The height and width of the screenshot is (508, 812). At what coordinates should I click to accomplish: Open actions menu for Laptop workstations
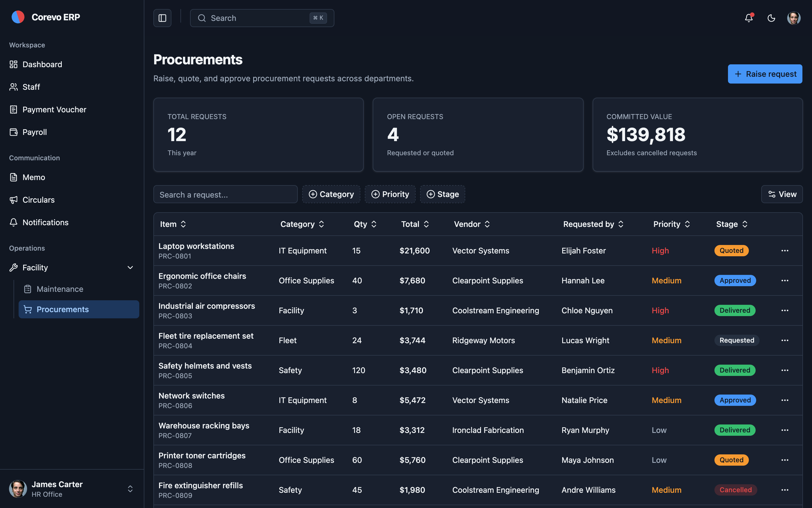point(784,251)
